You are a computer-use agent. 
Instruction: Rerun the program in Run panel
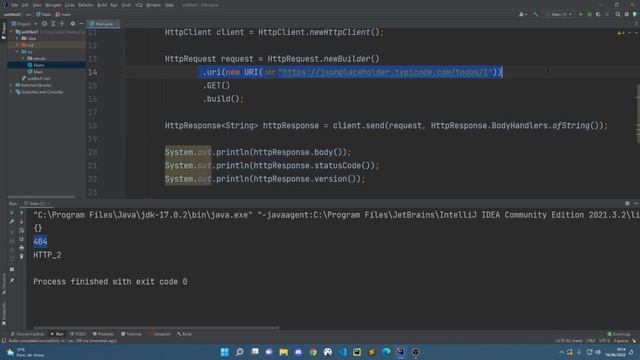[x=12, y=213]
